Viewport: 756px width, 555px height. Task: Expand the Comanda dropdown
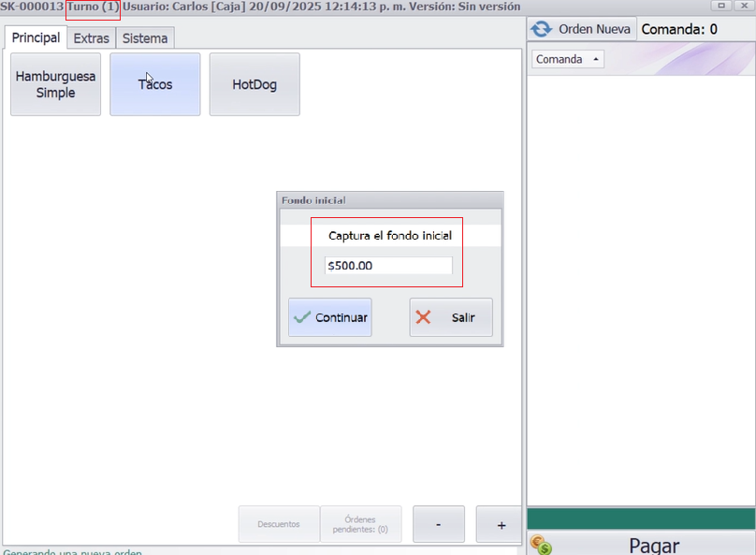click(x=568, y=59)
